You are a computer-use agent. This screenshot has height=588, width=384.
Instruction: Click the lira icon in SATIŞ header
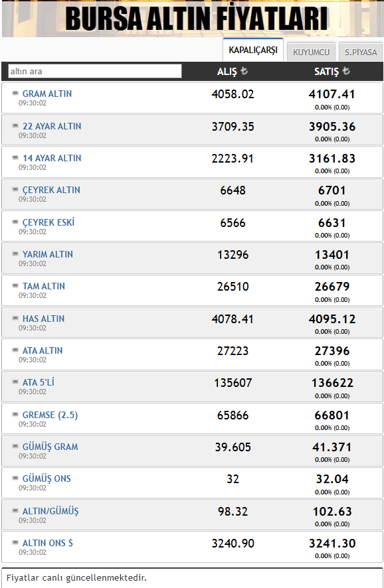pyautogui.click(x=346, y=70)
